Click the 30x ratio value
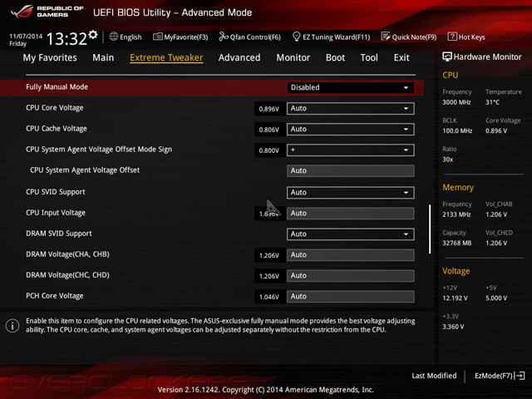This screenshot has width=532, height=399. [448, 159]
